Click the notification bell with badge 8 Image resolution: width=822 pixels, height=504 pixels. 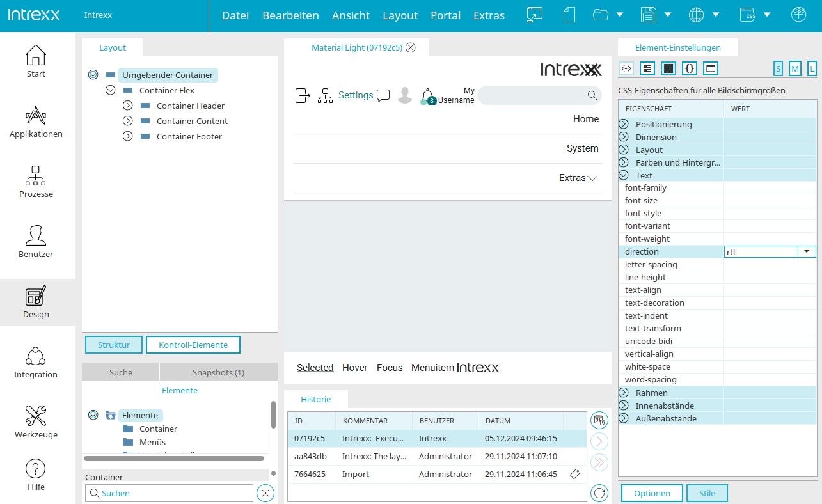pyautogui.click(x=427, y=97)
